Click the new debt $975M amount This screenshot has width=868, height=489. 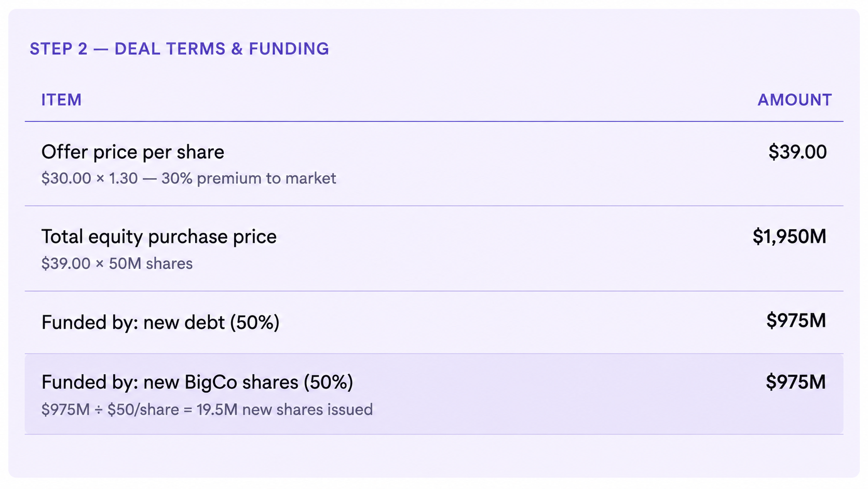point(796,321)
